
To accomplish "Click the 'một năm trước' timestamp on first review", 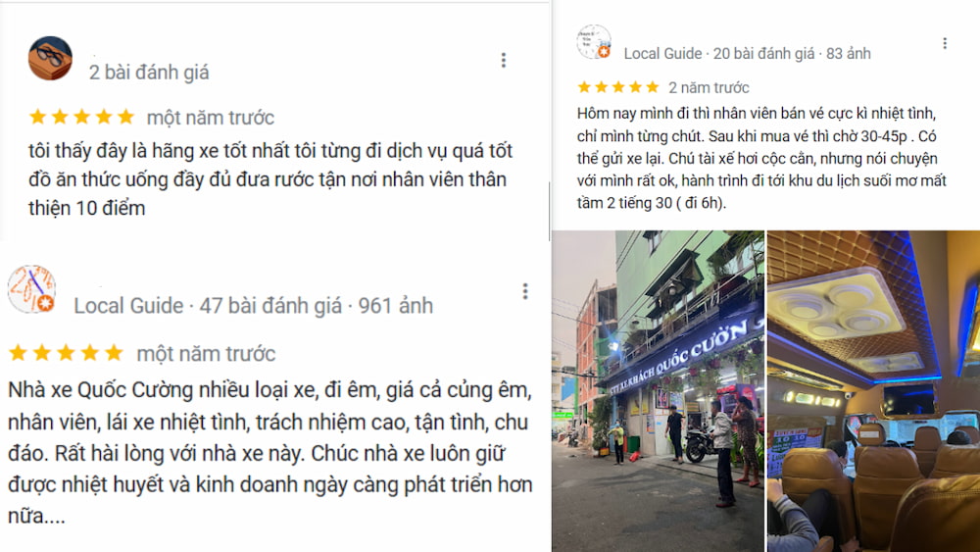I will [x=211, y=118].
